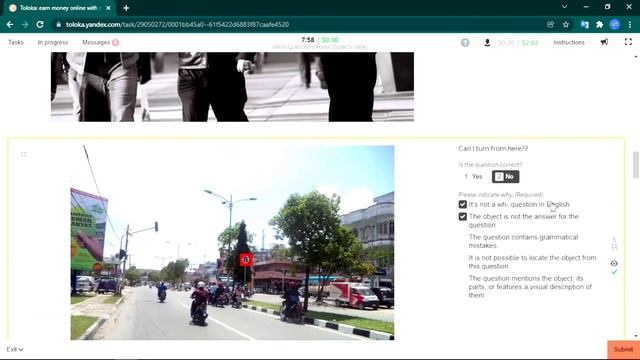640x360 pixels.
Task: Go forward in browser history
Action: [25, 24]
